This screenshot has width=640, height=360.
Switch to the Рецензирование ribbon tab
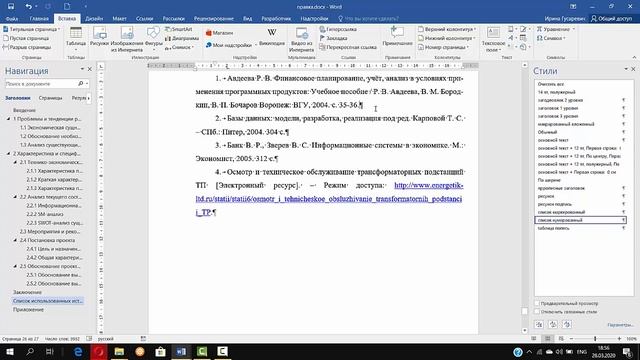click(213, 19)
